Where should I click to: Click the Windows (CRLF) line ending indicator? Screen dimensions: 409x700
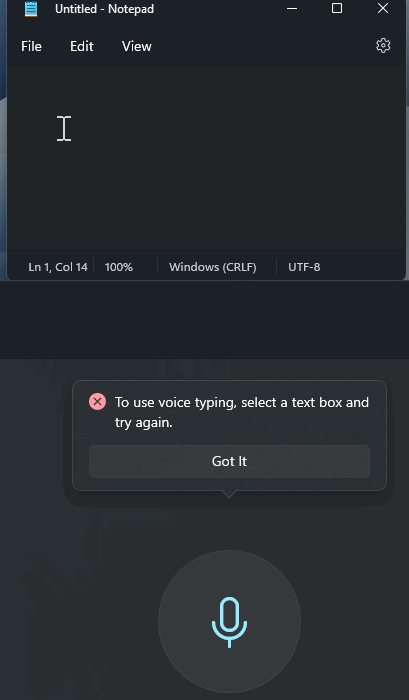[x=213, y=267]
